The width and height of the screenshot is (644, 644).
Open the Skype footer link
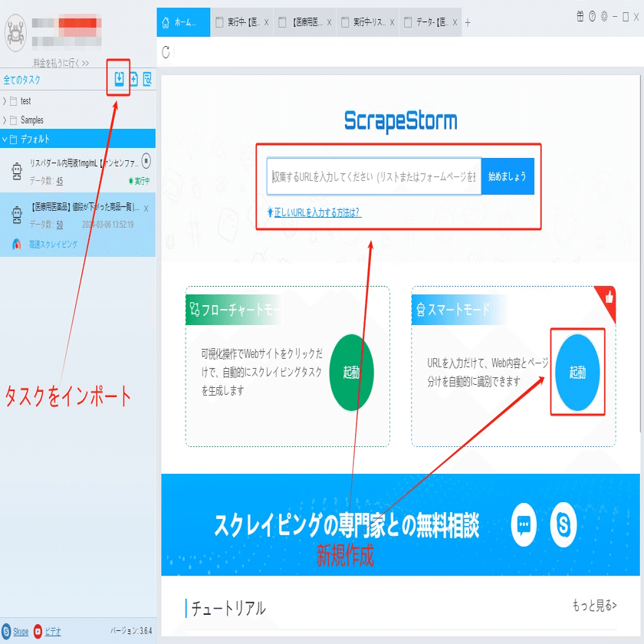[x=21, y=631]
